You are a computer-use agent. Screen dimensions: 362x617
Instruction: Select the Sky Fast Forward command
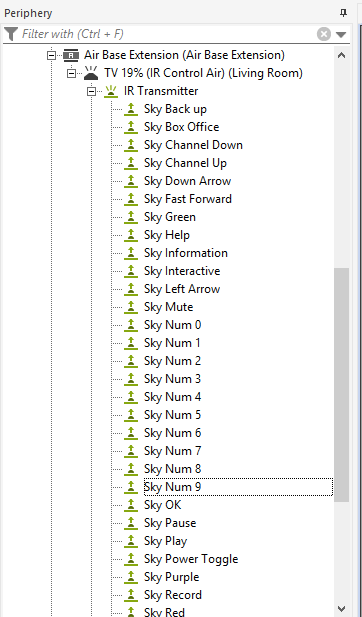coord(188,199)
